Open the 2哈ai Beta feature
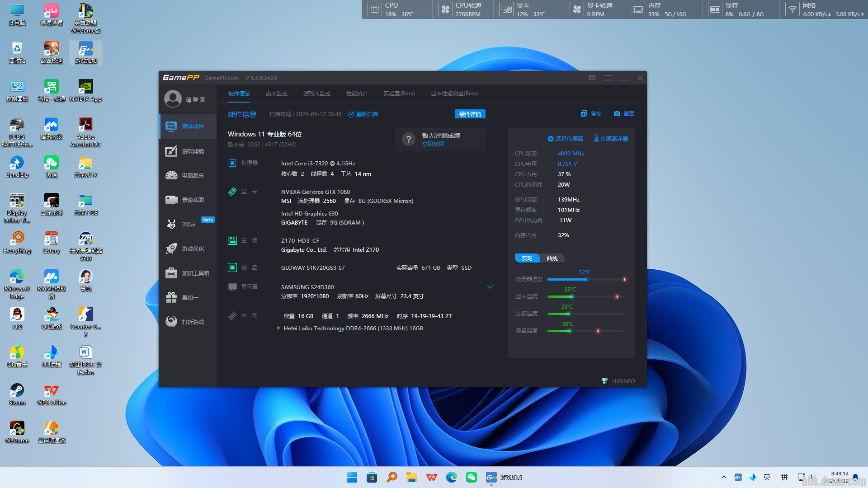Image resolution: width=868 pixels, height=488 pixels. tap(188, 225)
